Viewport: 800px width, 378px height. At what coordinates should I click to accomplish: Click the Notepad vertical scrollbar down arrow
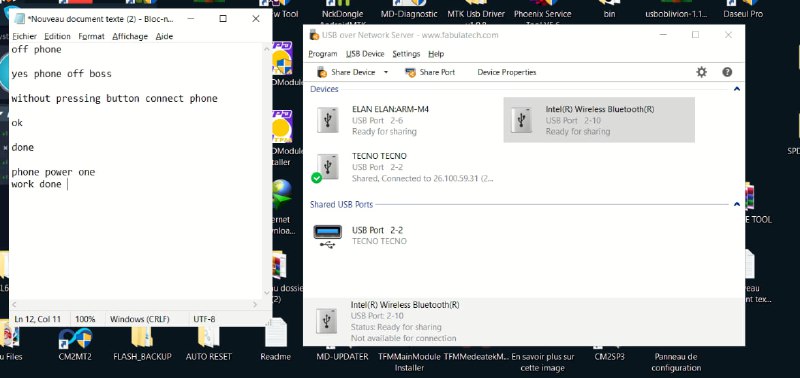(x=266, y=293)
